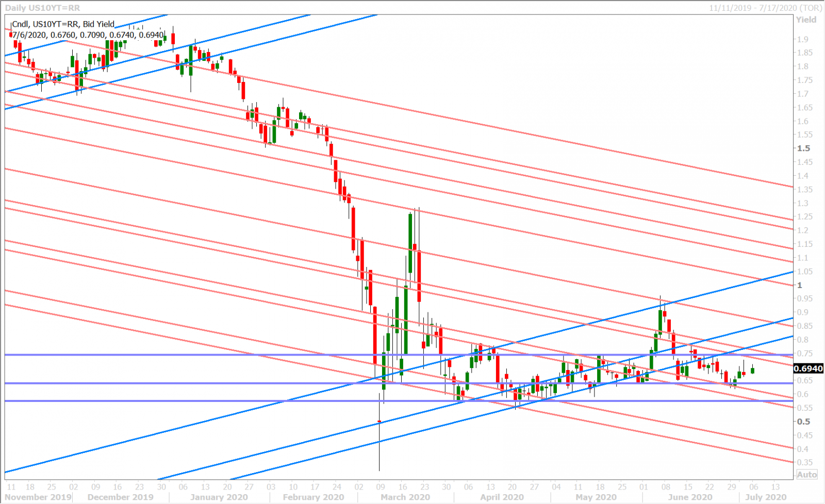This screenshot has width=825, height=504.
Task: Click the 0.45 yield axis label
Action: (804, 435)
